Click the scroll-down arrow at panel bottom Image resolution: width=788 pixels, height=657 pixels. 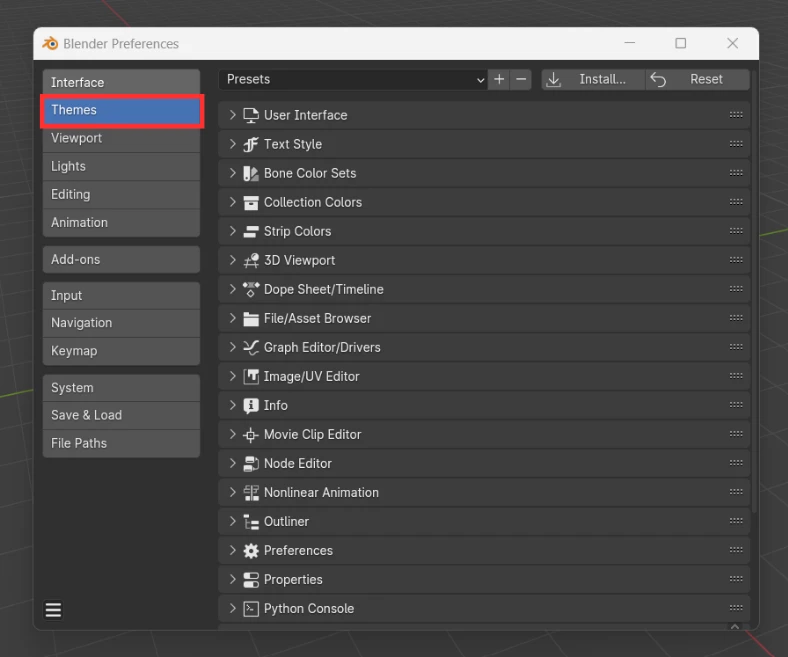point(735,626)
